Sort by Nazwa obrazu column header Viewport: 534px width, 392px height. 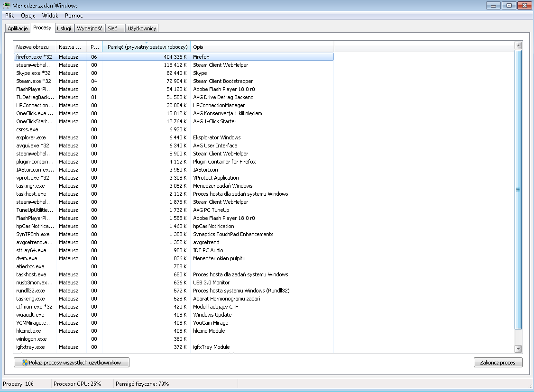click(35, 47)
